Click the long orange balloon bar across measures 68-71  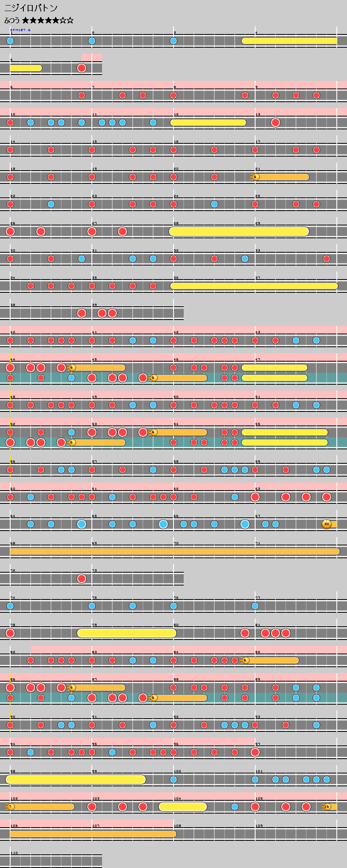[x=174, y=551]
